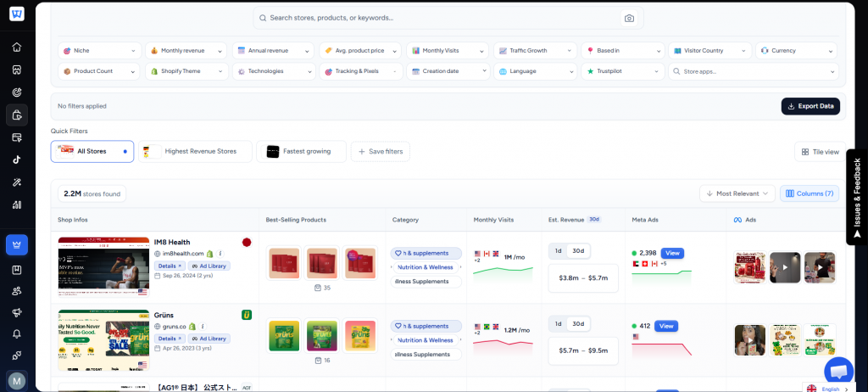868x392 pixels.
Task: Expand the Technologies filter
Action: pyautogui.click(x=274, y=71)
